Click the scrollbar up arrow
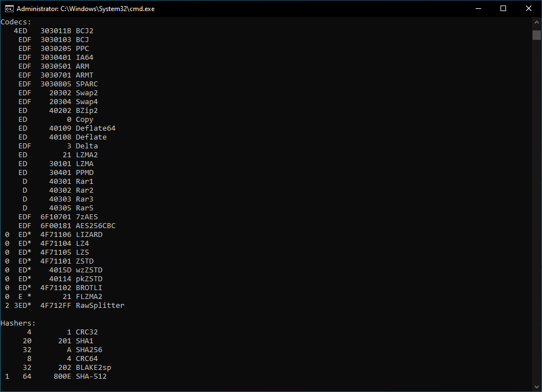This screenshot has height=392, width=542. click(537, 22)
